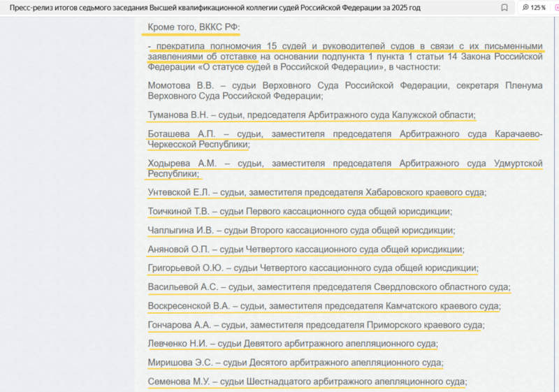Click the bookmark icon in the address bar
The height and width of the screenshot is (392, 559).
point(504,8)
